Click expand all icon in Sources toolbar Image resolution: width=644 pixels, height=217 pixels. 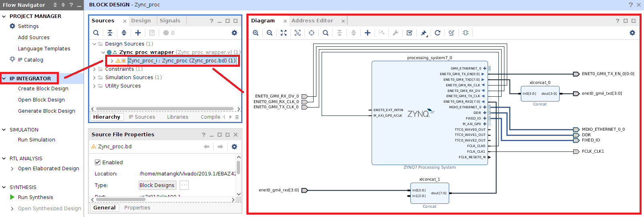[x=124, y=33]
